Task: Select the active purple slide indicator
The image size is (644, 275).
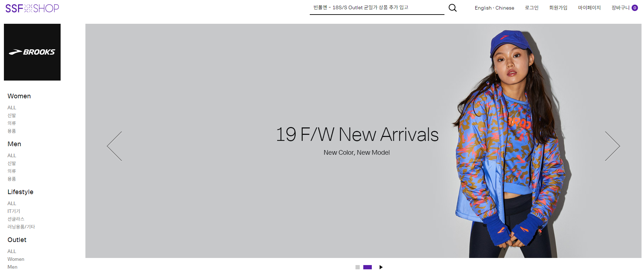Action: pyautogui.click(x=368, y=267)
